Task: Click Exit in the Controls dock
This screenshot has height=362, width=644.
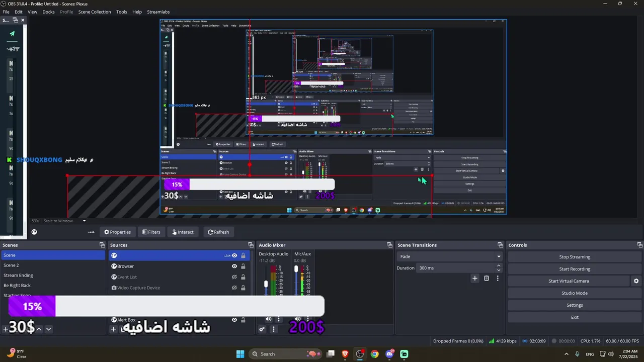Action: 575,317
